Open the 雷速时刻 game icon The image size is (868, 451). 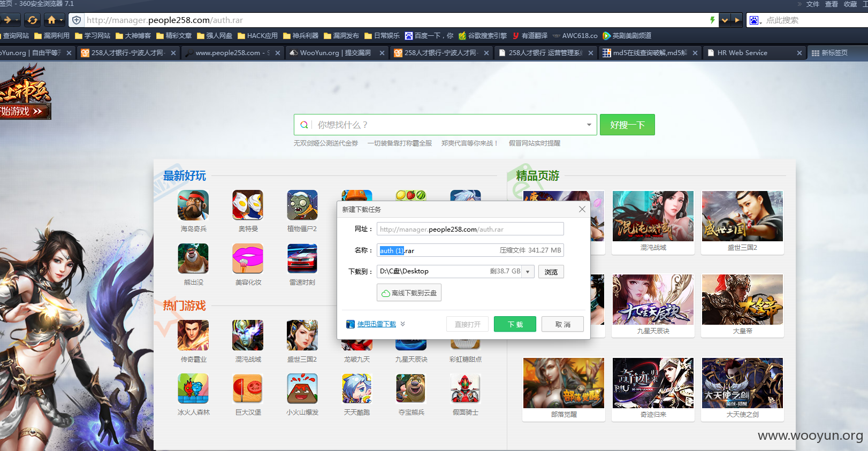(x=302, y=258)
